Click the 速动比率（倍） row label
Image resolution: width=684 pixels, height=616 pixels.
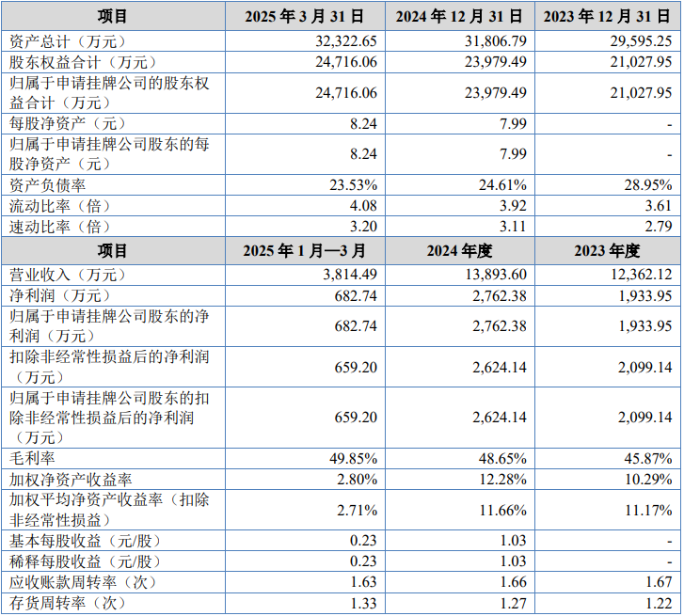[60, 227]
